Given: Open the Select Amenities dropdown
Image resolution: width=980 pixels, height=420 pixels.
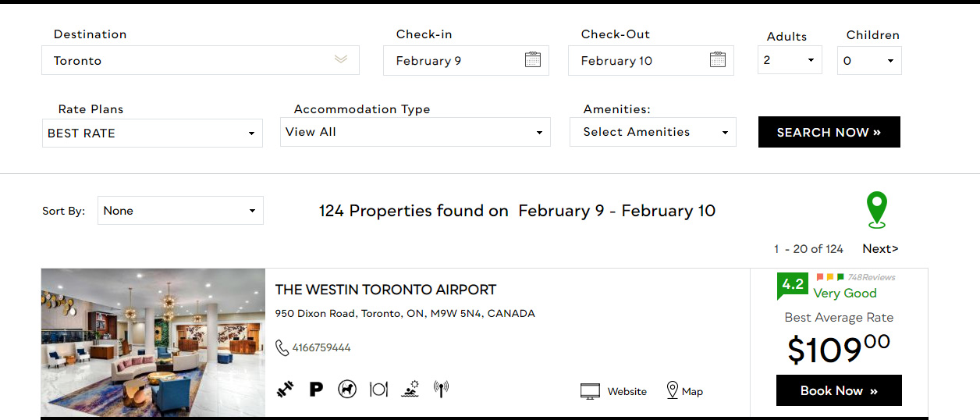Looking at the screenshot, I should [x=653, y=132].
